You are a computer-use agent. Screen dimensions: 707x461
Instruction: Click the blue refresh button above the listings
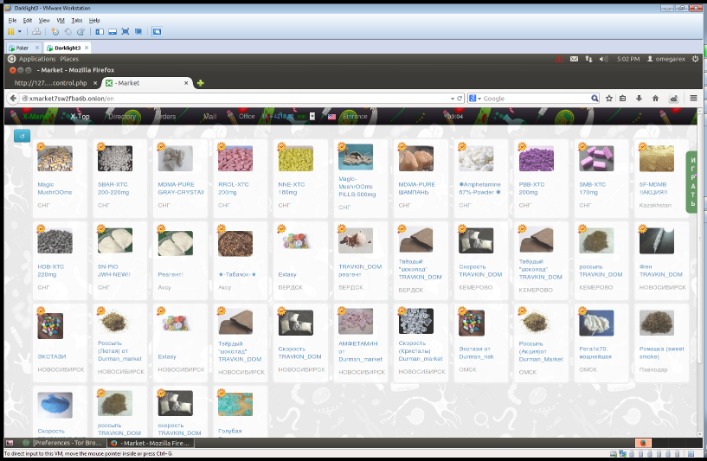(x=22, y=136)
